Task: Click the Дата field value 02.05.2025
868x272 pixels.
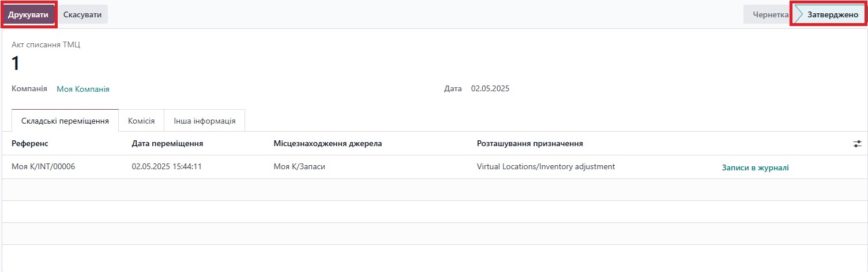Action: coord(490,88)
